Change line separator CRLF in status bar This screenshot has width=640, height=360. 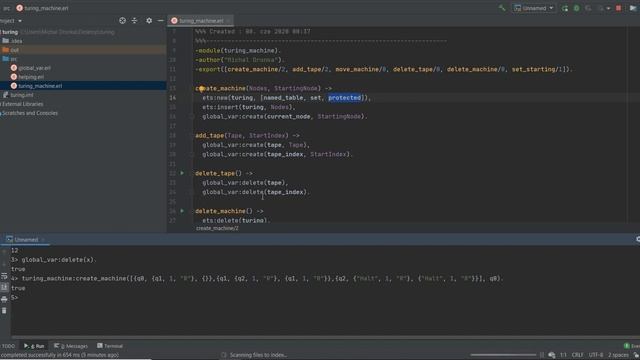tap(577, 355)
